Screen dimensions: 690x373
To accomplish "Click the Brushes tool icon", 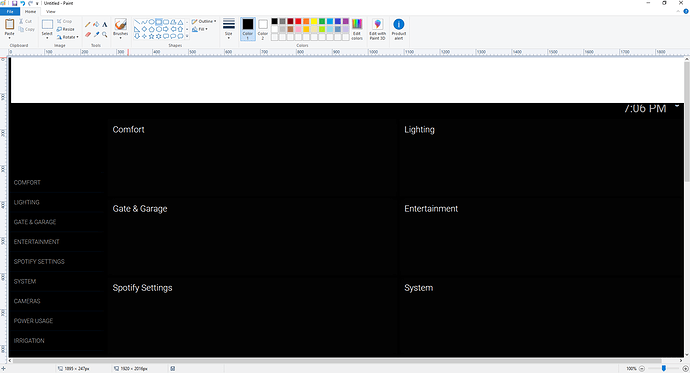I will click(x=121, y=24).
